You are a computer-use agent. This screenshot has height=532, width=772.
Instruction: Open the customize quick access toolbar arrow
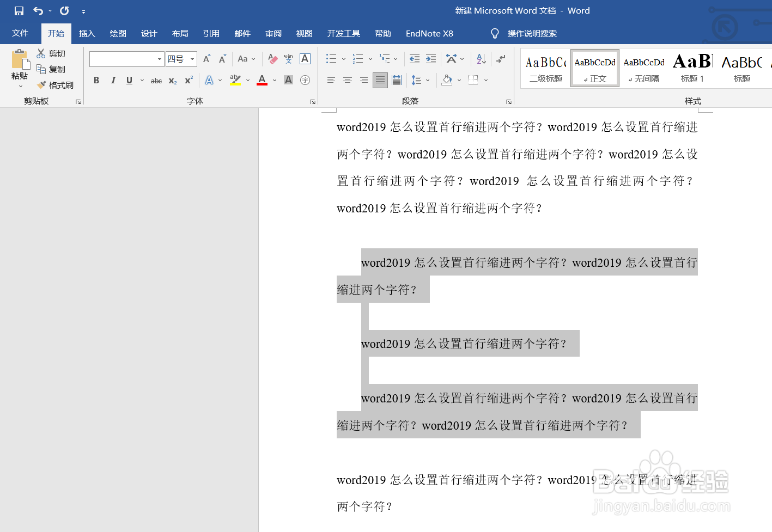(83, 11)
